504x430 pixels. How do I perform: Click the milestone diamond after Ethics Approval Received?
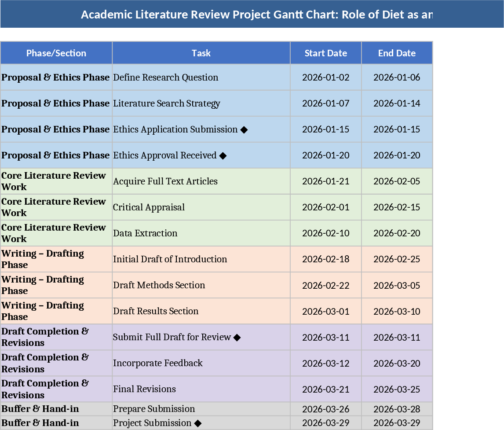click(x=223, y=155)
